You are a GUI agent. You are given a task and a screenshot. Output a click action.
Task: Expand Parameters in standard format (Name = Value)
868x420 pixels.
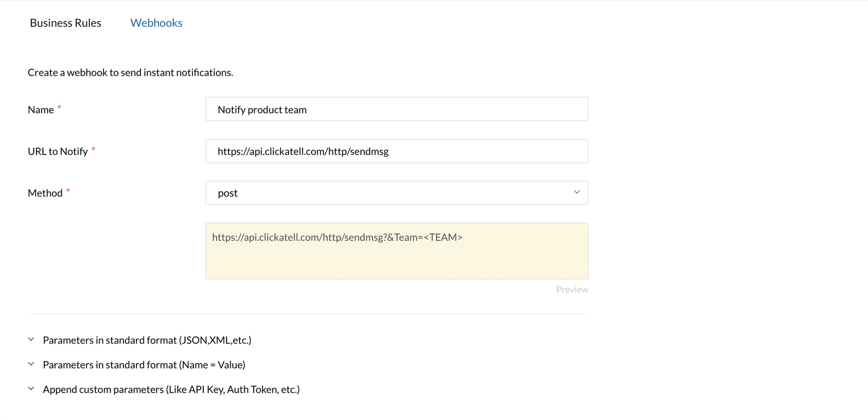coord(144,365)
